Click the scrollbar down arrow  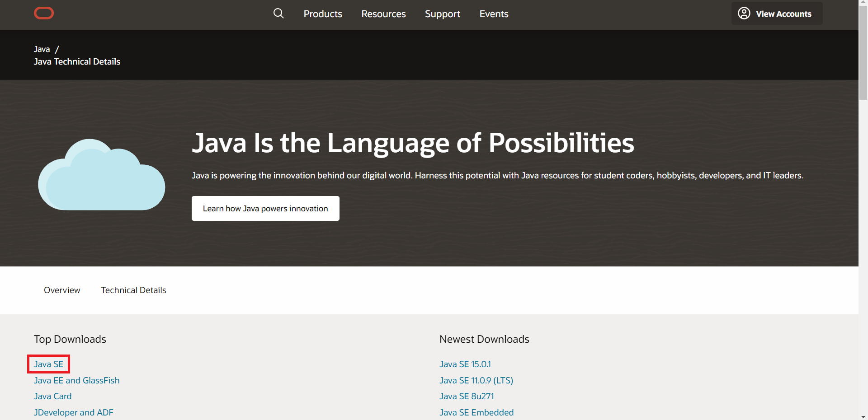click(x=863, y=416)
